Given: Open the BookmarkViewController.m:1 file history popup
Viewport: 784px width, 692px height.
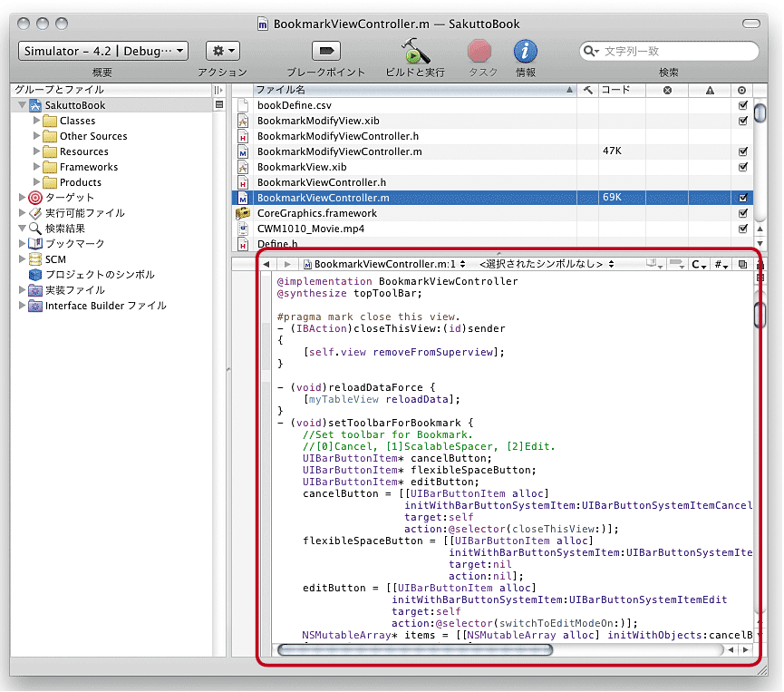Looking at the screenshot, I should [x=385, y=264].
